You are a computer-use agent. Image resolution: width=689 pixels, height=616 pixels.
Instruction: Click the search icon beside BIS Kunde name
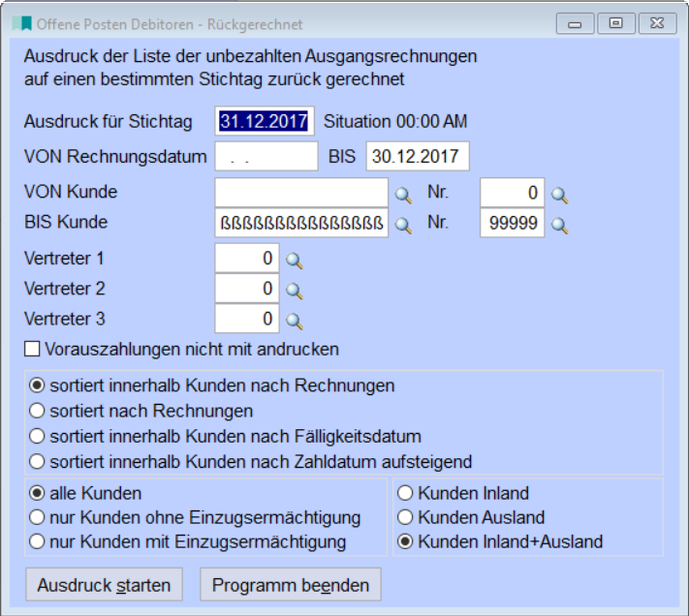(x=402, y=226)
